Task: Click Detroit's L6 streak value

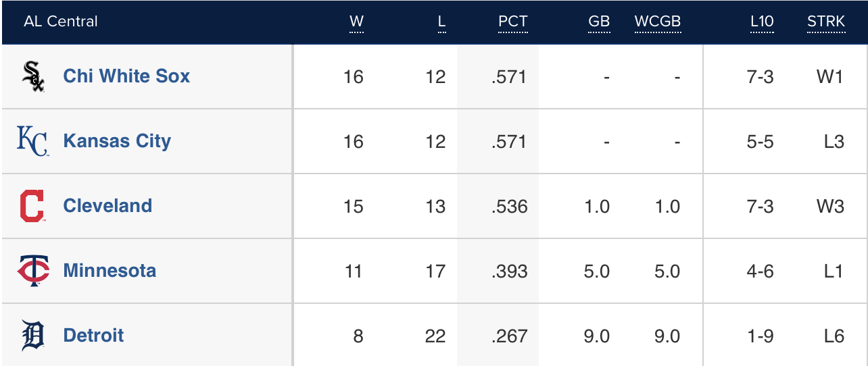Action: point(834,336)
